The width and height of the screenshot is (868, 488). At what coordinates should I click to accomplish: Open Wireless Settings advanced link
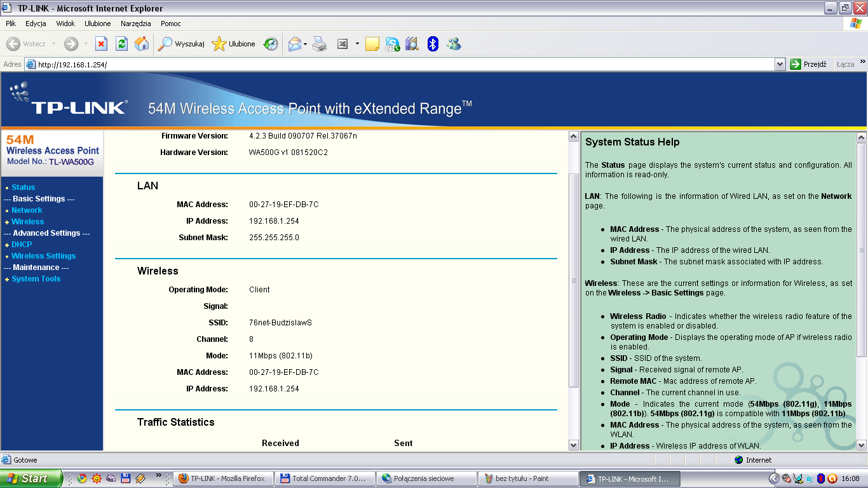click(x=44, y=256)
